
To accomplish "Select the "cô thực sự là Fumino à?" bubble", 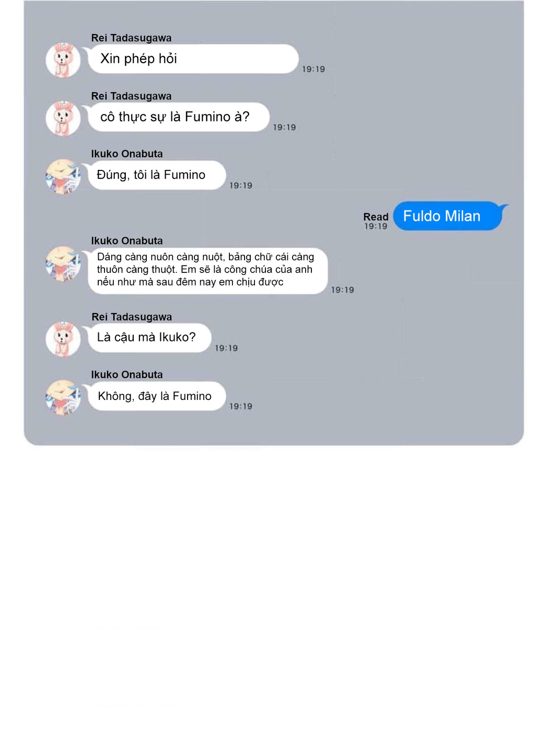I will [178, 117].
